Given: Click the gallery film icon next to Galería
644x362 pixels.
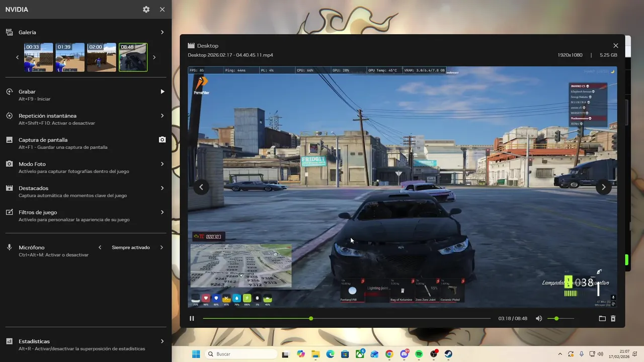Looking at the screenshot, I should [x=9, y=32].
